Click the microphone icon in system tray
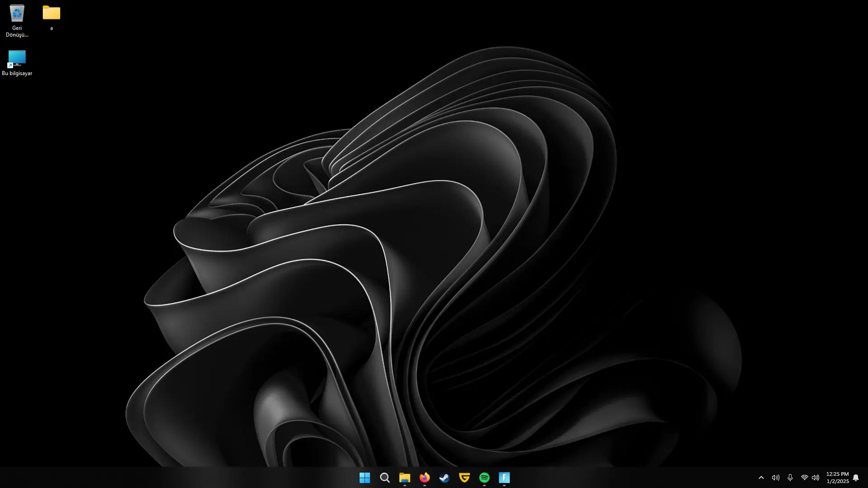This screenshot has width=868, height=488. tap(790, 478)
